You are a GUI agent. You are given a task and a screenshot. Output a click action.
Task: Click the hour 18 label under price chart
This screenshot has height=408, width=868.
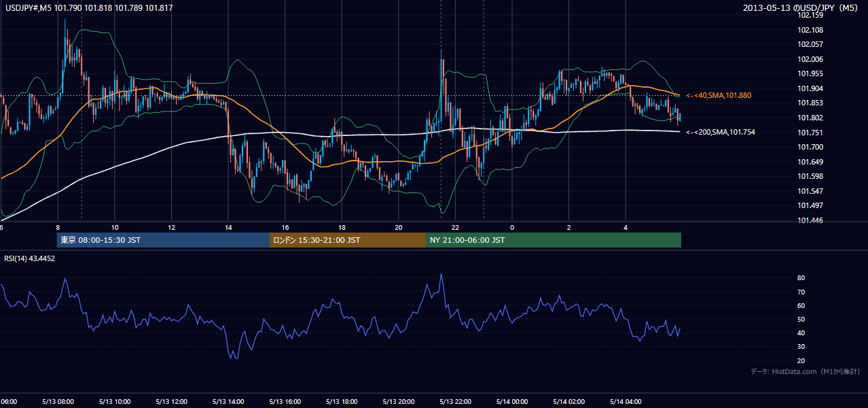342,227
